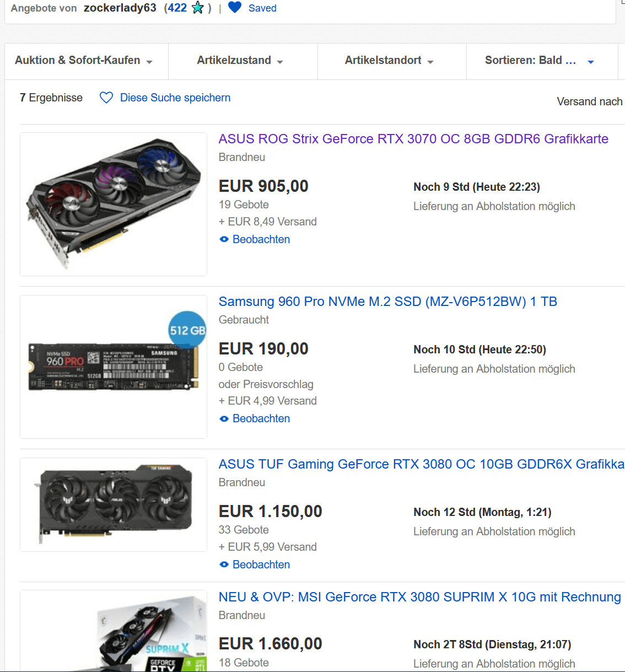Open MSI RTX 3080 SUPRIM X listing title
Screen dimensions: 625x672
tap(420, 597)
